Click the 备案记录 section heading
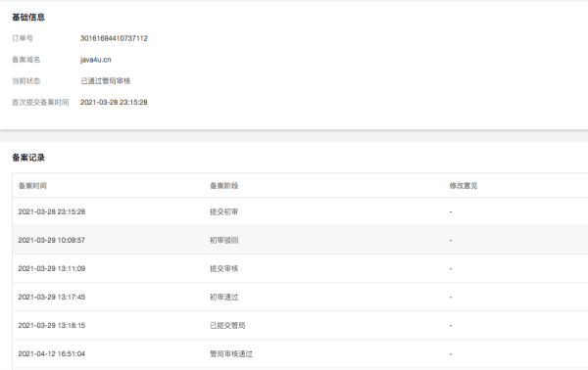The height and width of the screenshot is (370, 588). (x=28, y=158)
